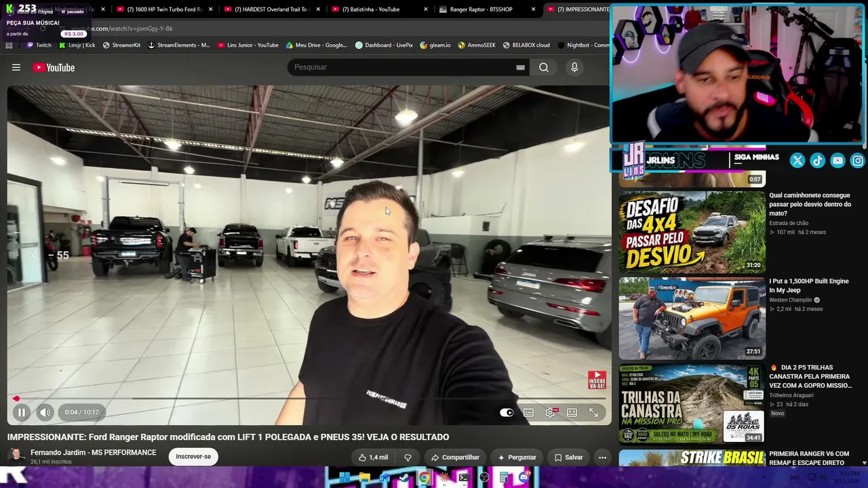Switch to the HARDEST Overland Trail tab
This screenshot has width=868, height=488.
pyautogui.click(x=272, y=9)
